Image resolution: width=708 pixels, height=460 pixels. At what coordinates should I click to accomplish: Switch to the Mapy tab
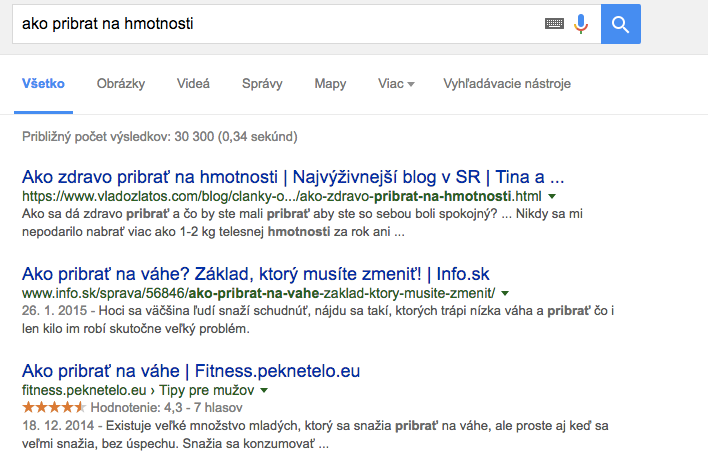pyautogui.click(x=330, y=84)
